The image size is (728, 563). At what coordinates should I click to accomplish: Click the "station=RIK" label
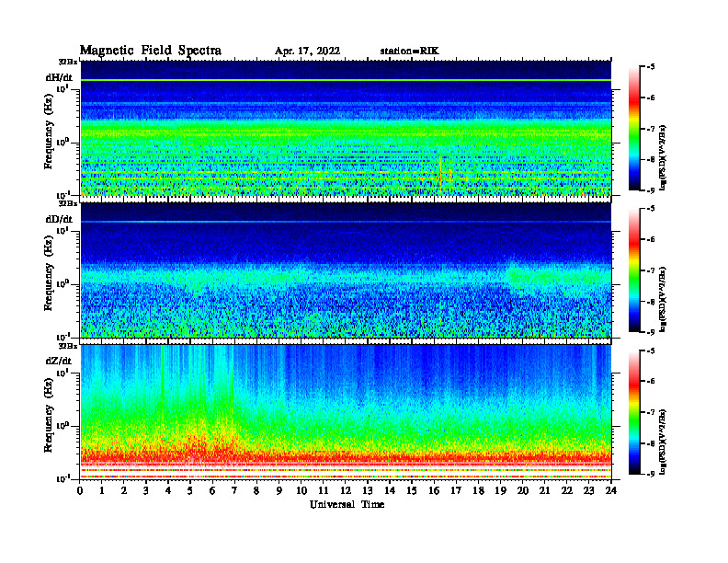[409, 52]
